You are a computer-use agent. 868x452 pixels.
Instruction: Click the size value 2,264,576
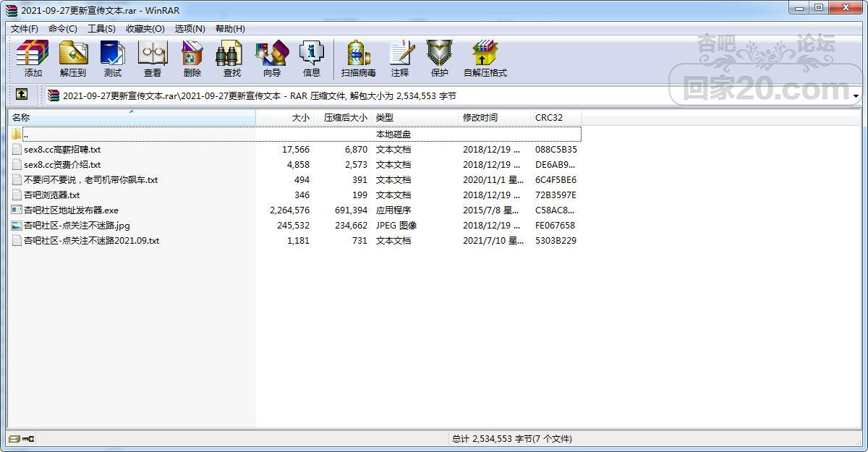(x=289, y=210)
